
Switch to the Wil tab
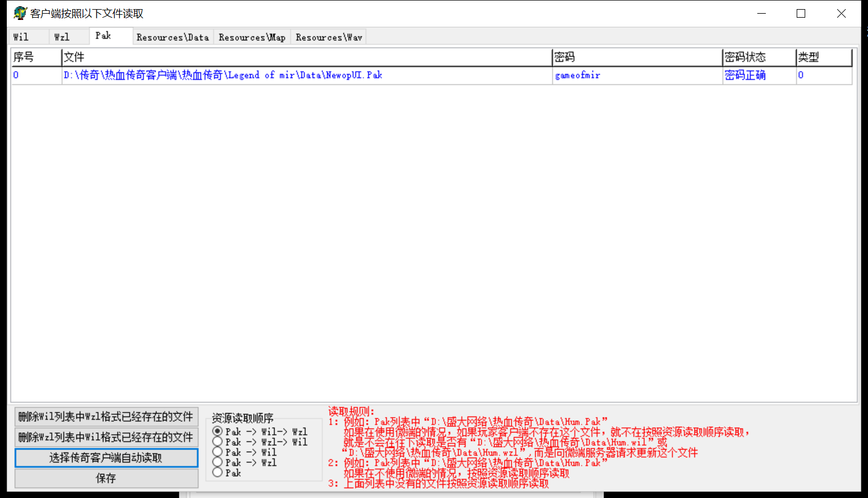[21, 37]
